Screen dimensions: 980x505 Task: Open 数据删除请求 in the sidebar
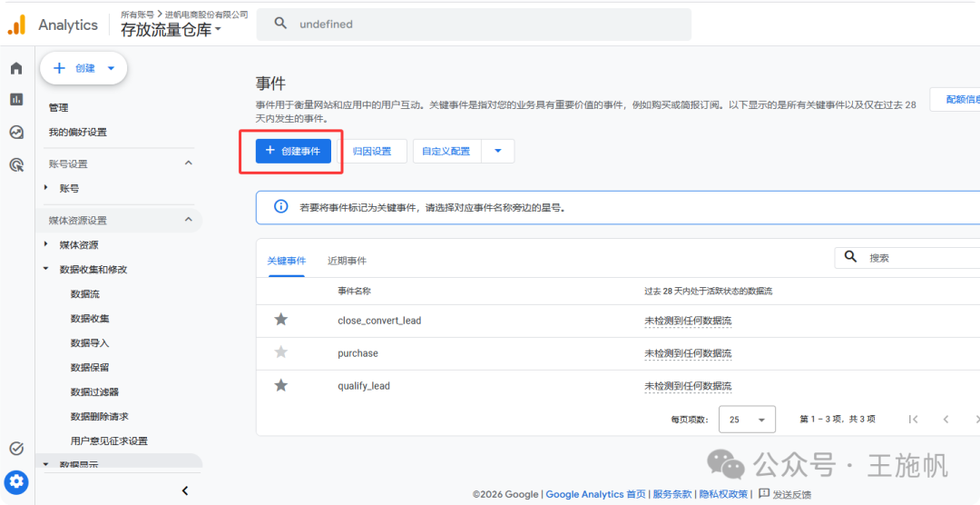100,416
